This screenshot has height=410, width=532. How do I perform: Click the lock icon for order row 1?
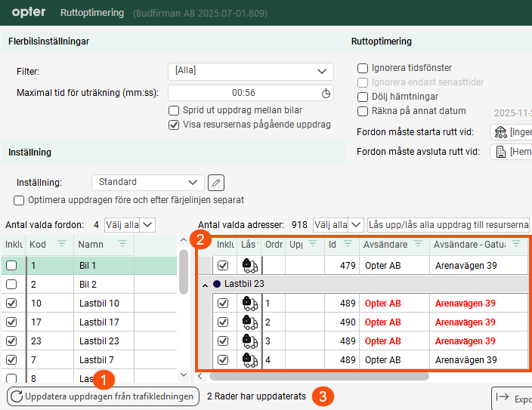pyautogui.click(x=249, y=303)
